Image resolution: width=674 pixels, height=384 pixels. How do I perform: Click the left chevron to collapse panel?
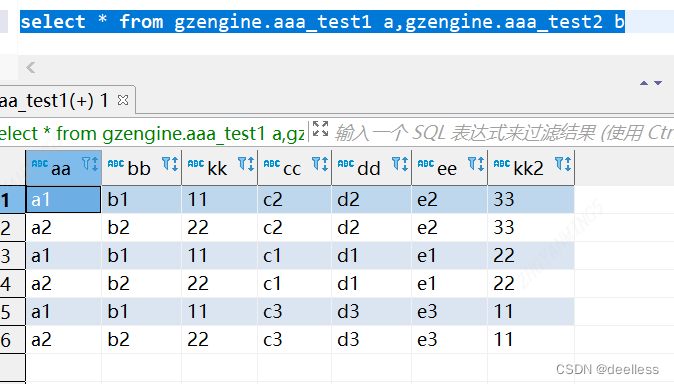coord(31,68)
